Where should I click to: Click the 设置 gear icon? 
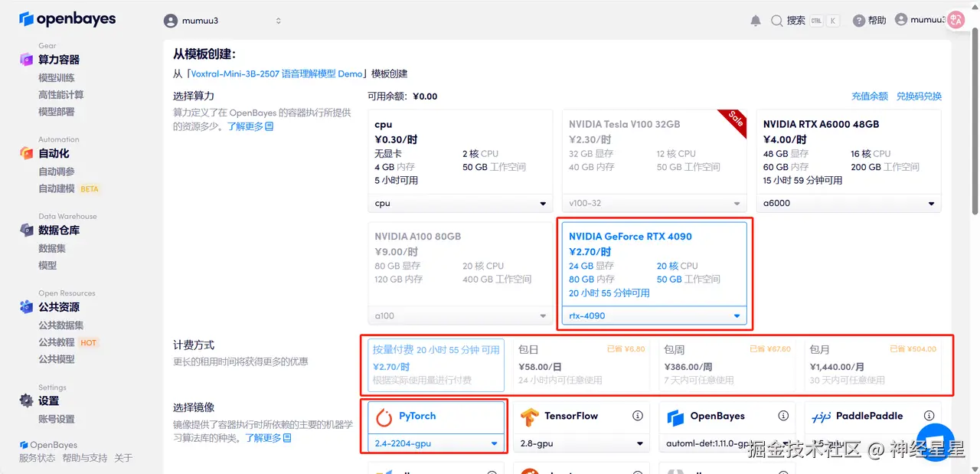pyautogui.click(x=27, y=400)
